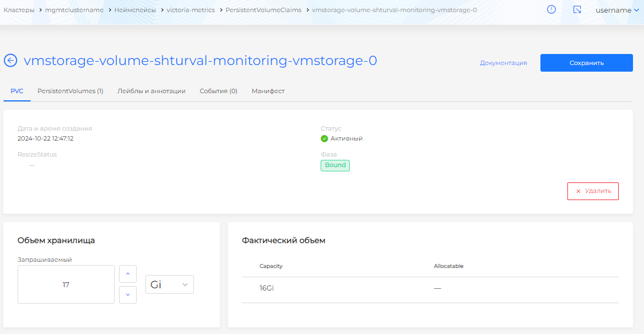644x334 pixels.
Task: Click the requested storage value field
Action: 66,284
